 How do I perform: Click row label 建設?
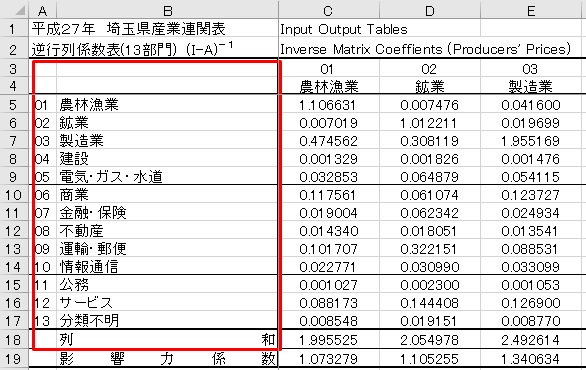pos(74,158)
